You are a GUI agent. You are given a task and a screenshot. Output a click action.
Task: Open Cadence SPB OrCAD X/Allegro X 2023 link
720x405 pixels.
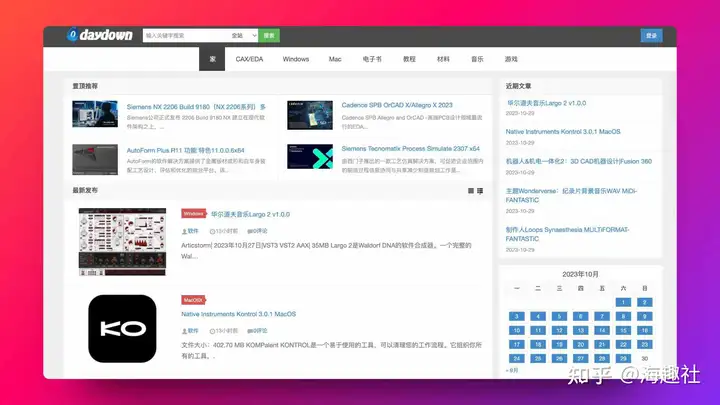[x=397, y=105]
